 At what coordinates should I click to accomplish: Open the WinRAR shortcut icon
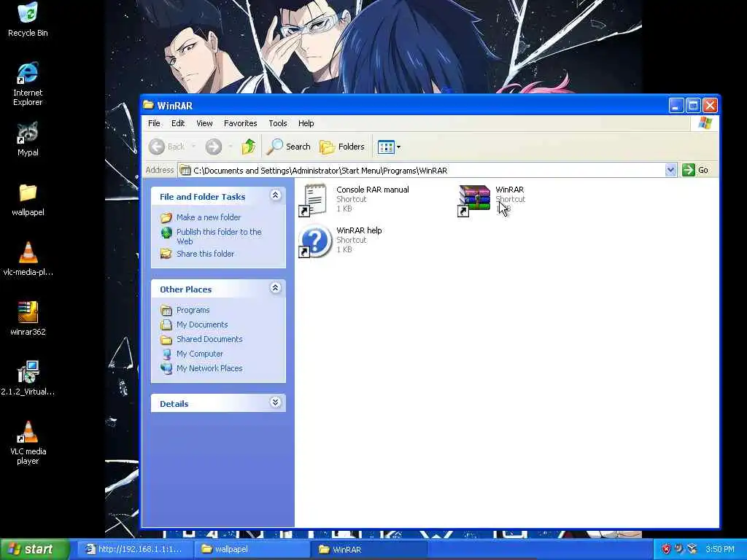click(x=474, y=200)
